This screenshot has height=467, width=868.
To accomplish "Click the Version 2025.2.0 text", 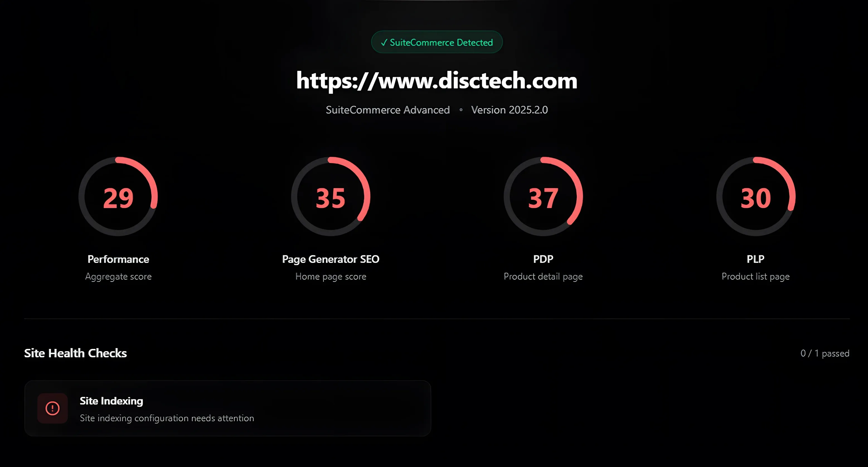I will click(x=510, y=110).
